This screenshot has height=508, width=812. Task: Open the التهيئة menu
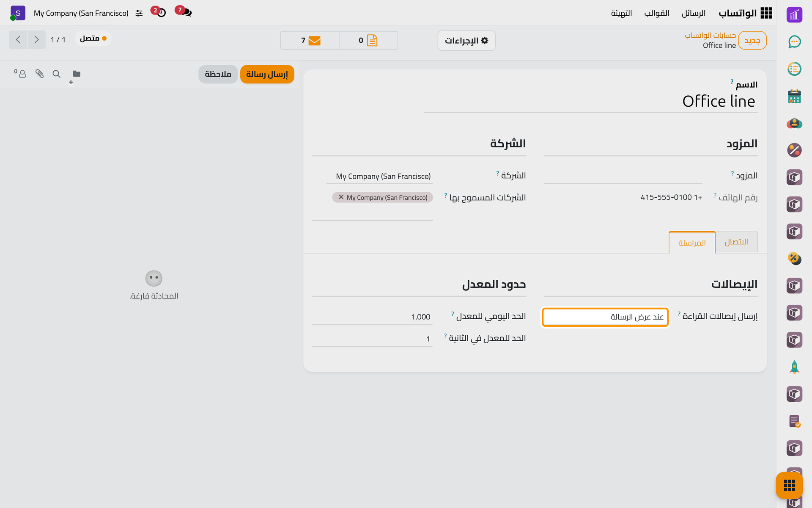621,14
